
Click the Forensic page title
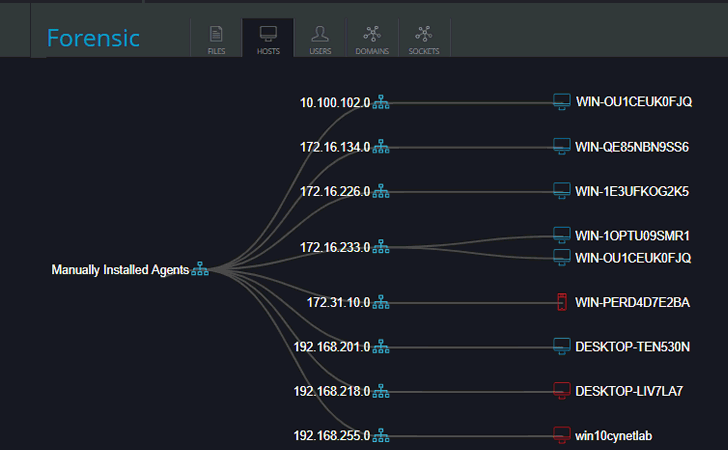point(93,38)
